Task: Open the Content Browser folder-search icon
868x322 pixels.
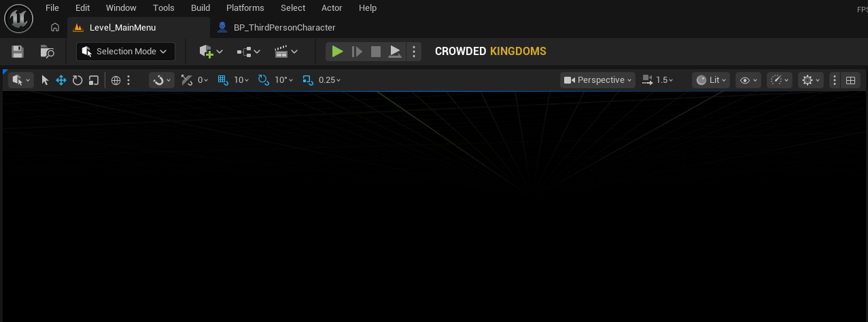Action: (x=48, y=52)
